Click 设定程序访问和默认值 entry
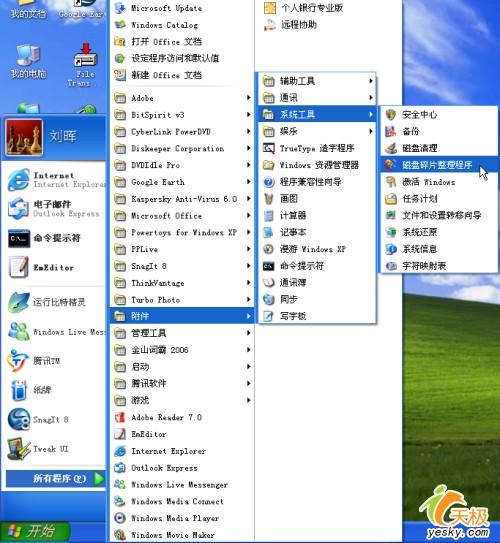The image size is (500, 543). pyautogui.click(x=182, y=58)
